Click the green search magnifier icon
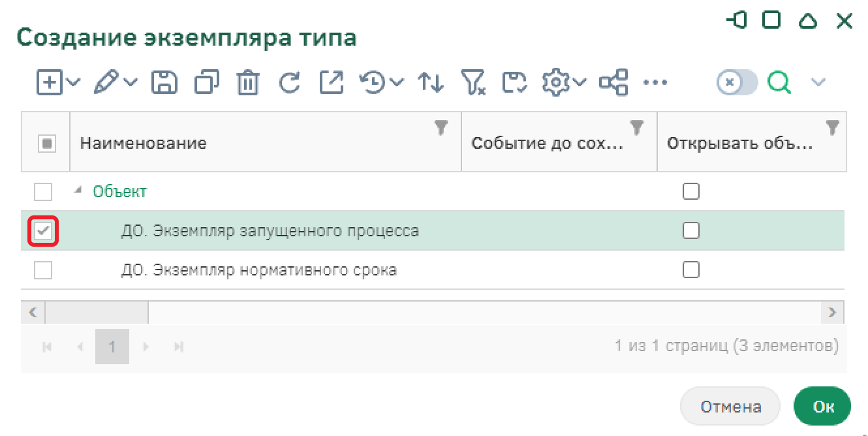Screen dimensions: 868x436 pyautogui.click(x=779, y=82)
